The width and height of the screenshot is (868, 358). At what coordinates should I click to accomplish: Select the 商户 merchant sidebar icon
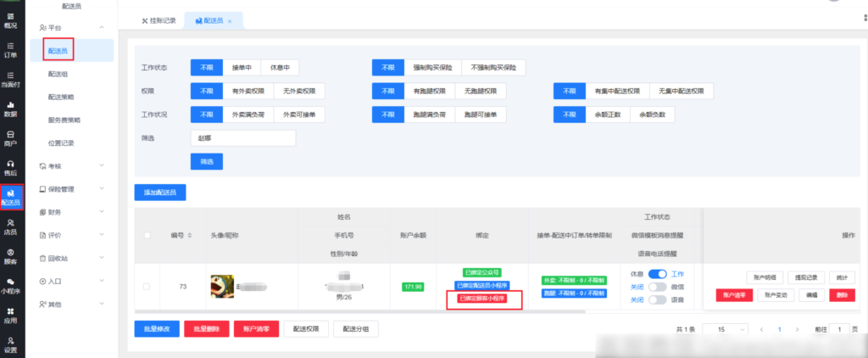point(11,137)
